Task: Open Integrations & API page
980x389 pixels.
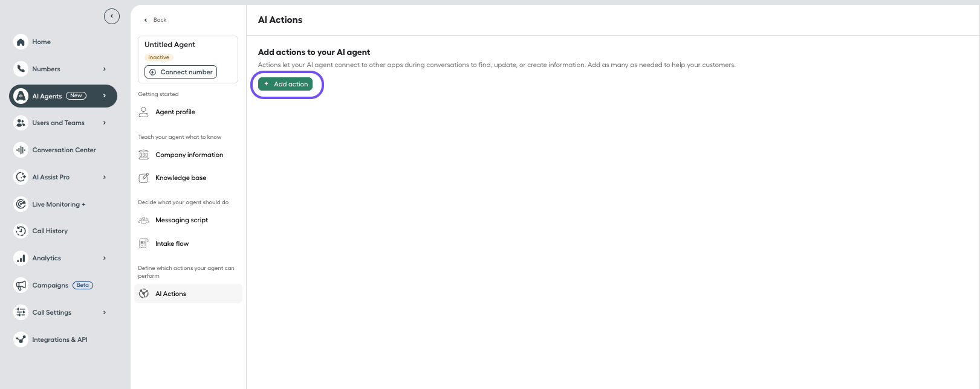Action: [60, 339]
